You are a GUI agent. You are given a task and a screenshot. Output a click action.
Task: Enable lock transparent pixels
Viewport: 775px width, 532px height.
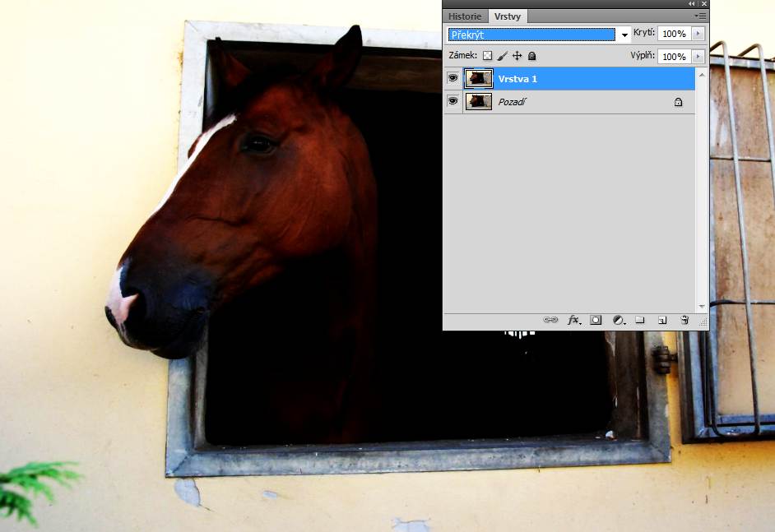[x=487, y=56]
